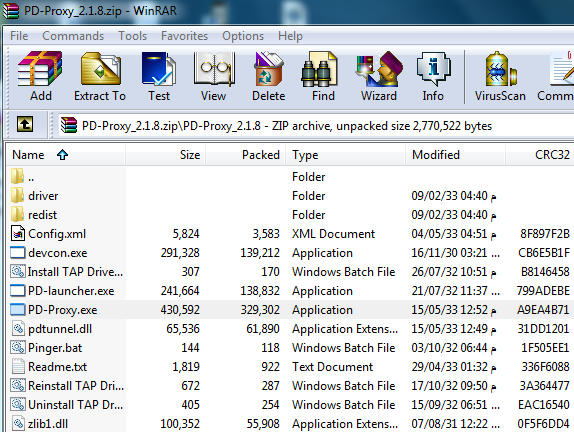Click the Extract To toolbar icon
574x432 pixels.
click(x=101, y=69)
